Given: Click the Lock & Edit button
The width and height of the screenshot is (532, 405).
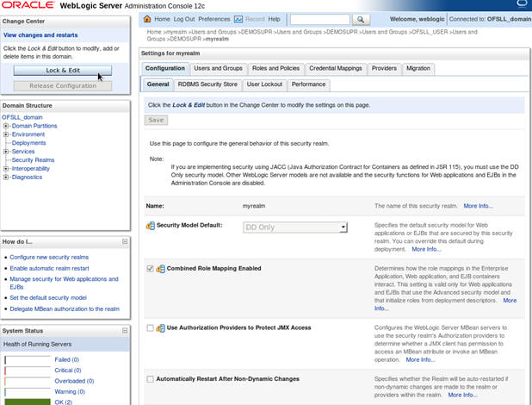Looking at the screenshot, I should tap(63, 71).
